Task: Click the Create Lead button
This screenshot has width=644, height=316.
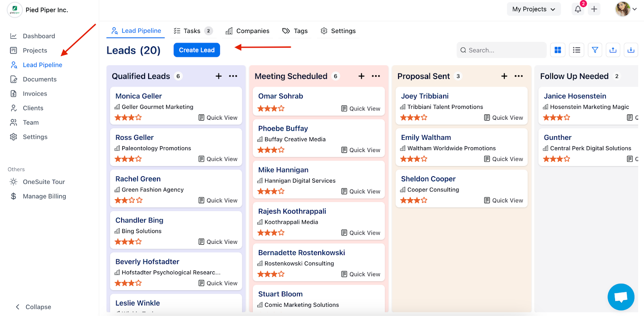Action: (197, 50)
